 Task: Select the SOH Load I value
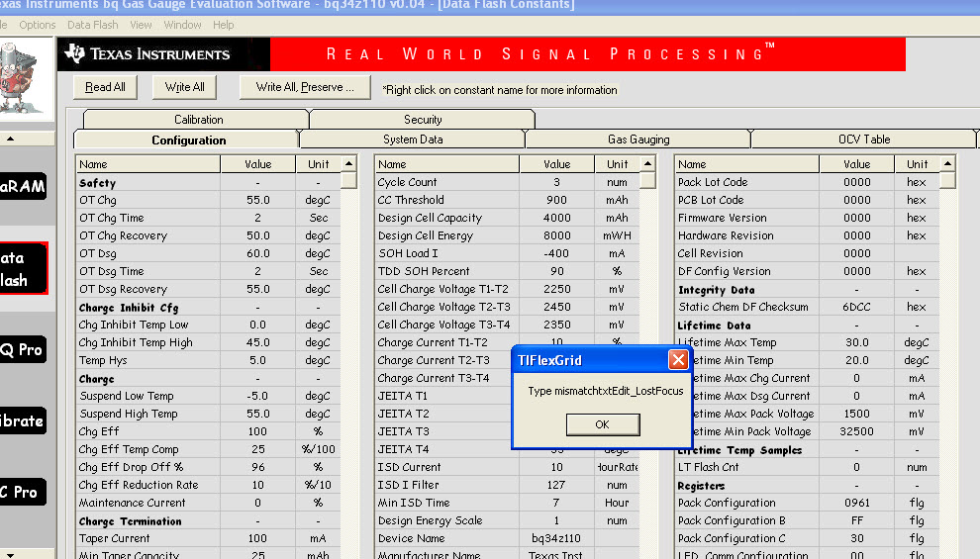point(556,253)
